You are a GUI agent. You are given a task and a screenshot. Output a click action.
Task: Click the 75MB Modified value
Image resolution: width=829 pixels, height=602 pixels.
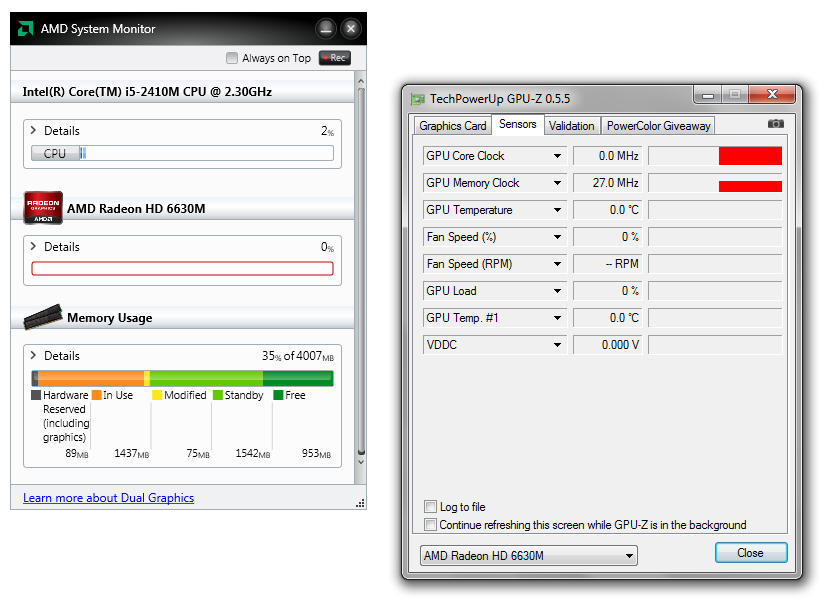coord(198,453)
